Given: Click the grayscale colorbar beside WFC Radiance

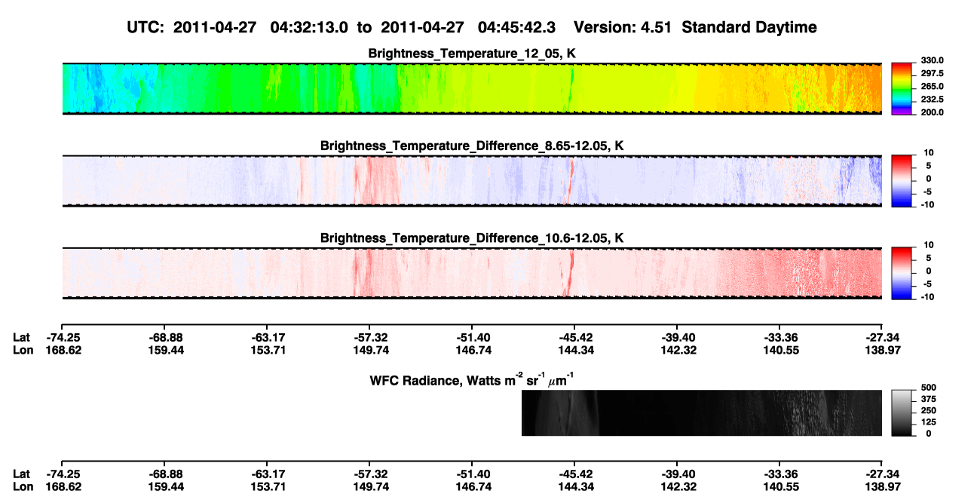Looking at the screenshot, I should point(902,413).
